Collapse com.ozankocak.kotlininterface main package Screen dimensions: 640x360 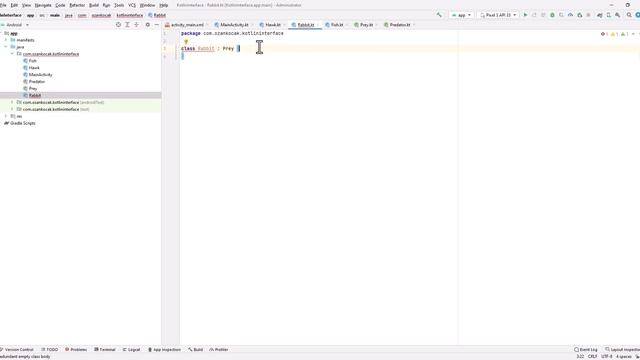pyautogui.click(x=12, y=54)
